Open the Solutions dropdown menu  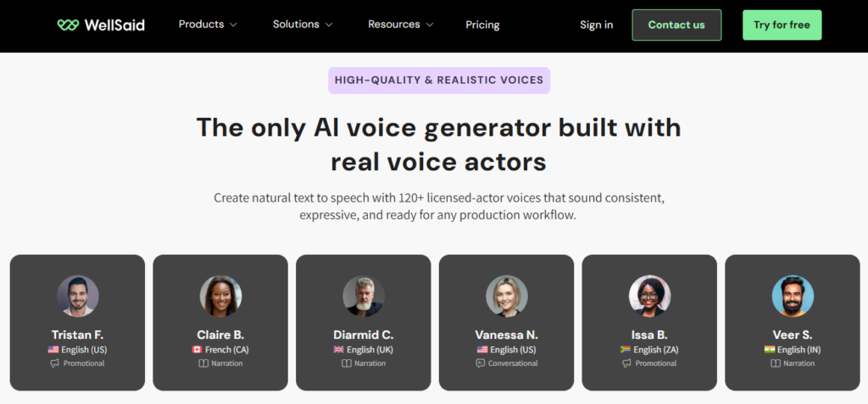[x=303, y=25]
